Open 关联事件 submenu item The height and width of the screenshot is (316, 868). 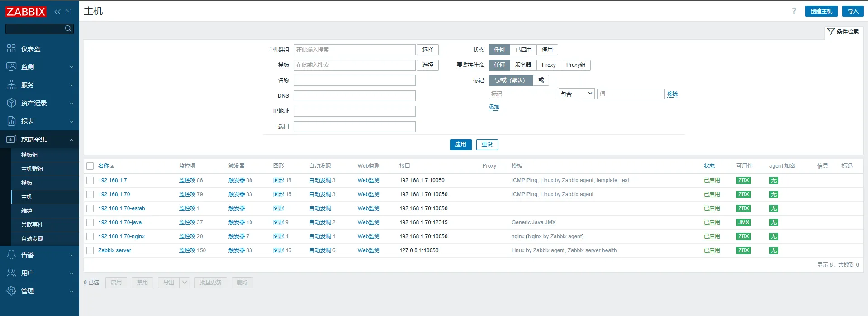point(45,225)
